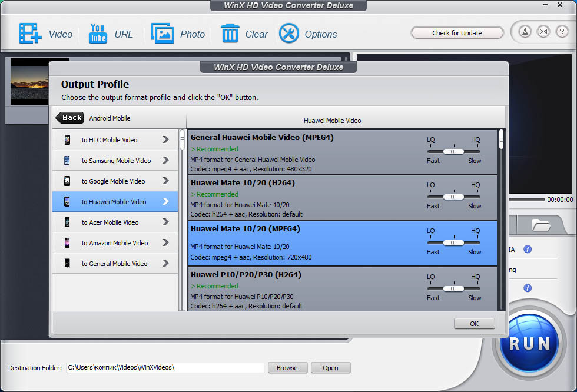Viewport: 577px width, 392px height.
Task: Click the Browse button
Action: tap(287, 368)
